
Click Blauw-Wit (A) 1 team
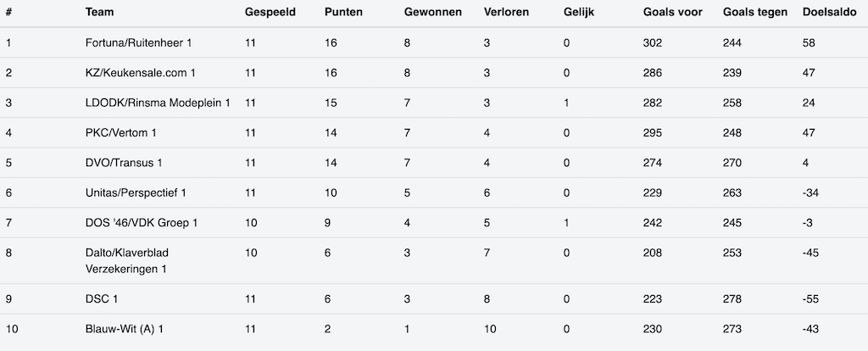(125, 329)
